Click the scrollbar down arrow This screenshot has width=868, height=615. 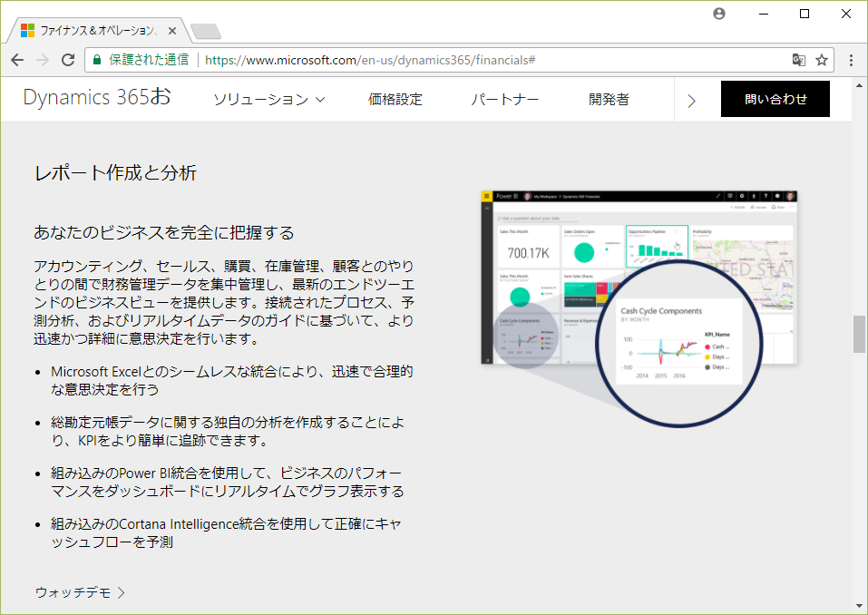tap(859, 606)
